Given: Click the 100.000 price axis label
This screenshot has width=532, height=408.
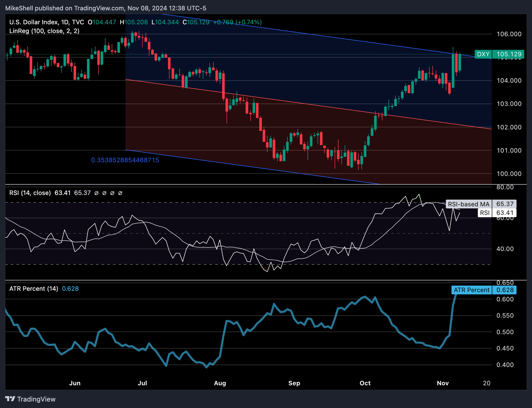Looking at the screenshot, I should (x=509, y=174).
